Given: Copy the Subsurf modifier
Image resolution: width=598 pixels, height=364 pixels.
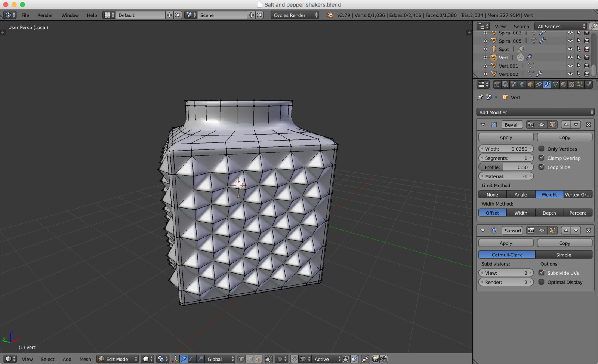Looking at the screenshot, I should (564, 243).
